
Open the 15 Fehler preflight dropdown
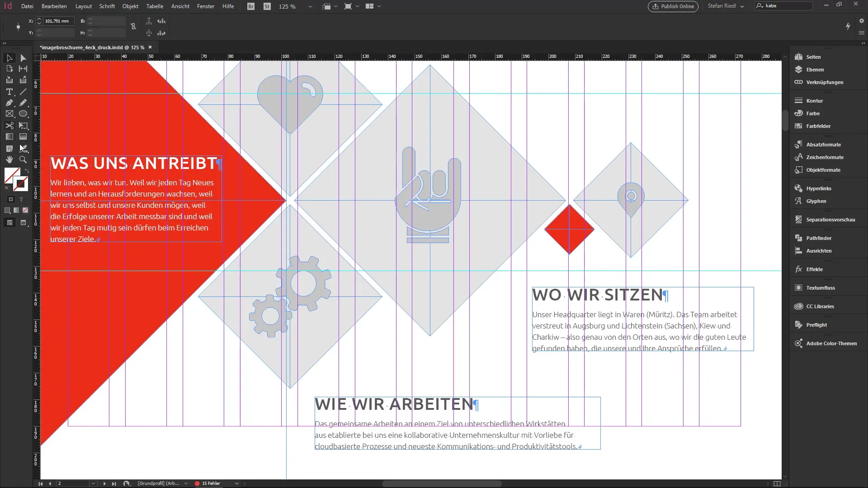click(x=236, y=483)
